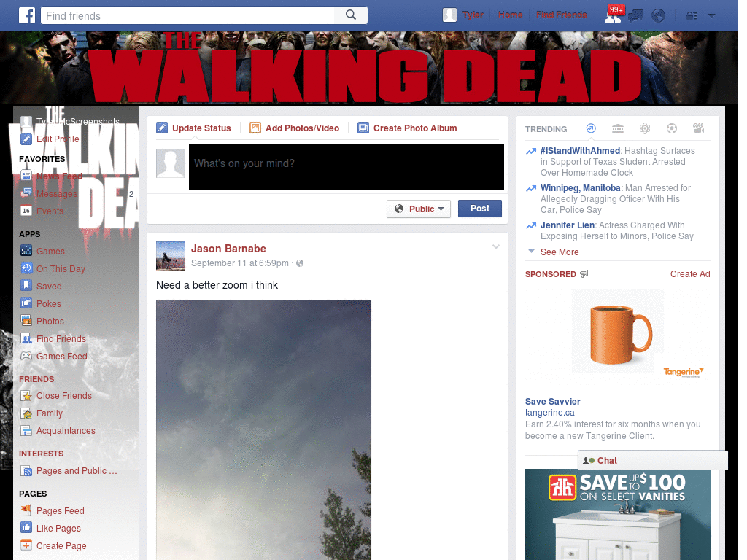The height and width of the screenshot is (560, 747).
Task: Open the messages chat bubbles icon
Action: point(635,16)
